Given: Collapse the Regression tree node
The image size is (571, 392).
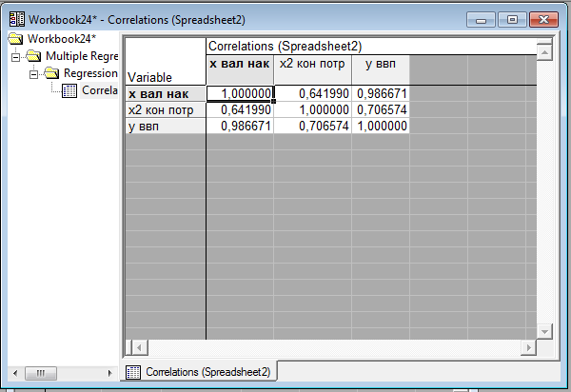Looking at the screenshot, I should click(33, 74).
